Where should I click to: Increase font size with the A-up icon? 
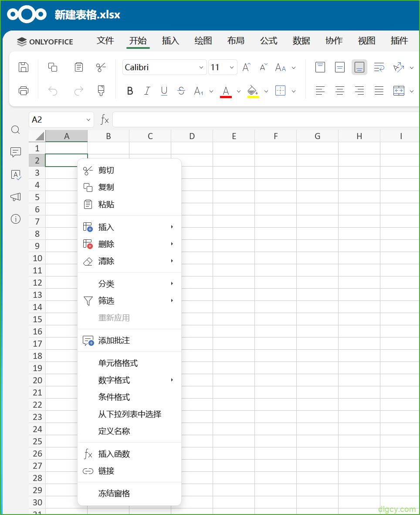[247, 67]
